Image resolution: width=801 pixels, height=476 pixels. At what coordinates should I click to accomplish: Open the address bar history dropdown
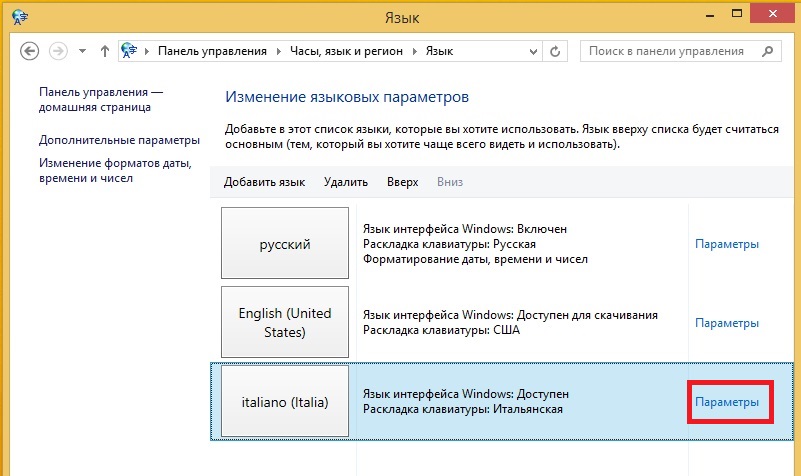tap(533, 51)
